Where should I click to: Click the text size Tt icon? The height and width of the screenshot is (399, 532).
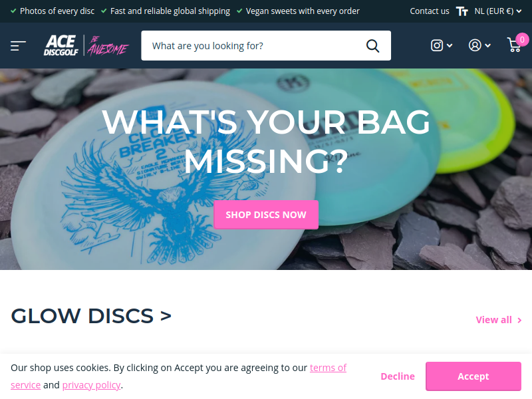tap(462, 11)
